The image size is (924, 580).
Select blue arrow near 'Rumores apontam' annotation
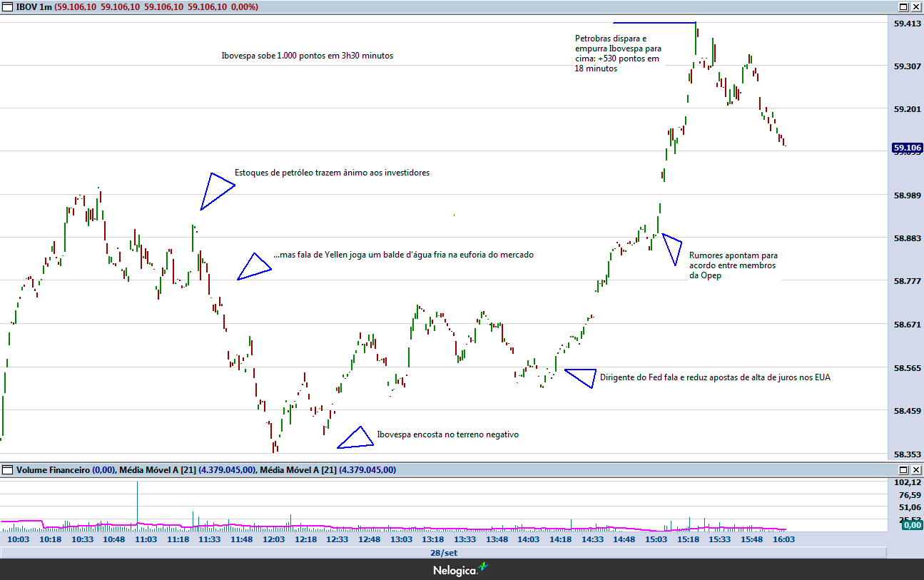[x=672, y=247]
